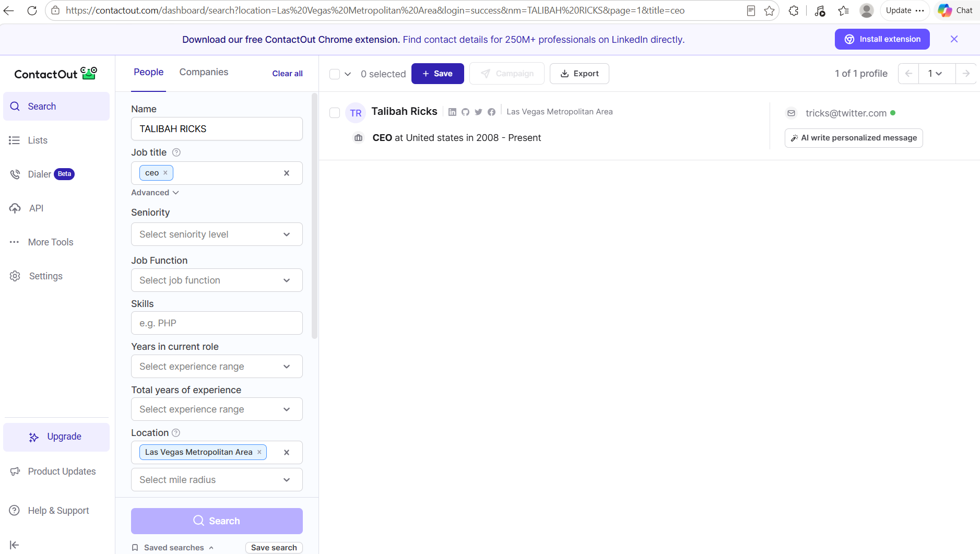Click the Location help icon
Screen dimensions: 980x554
[x=176, y=433]
